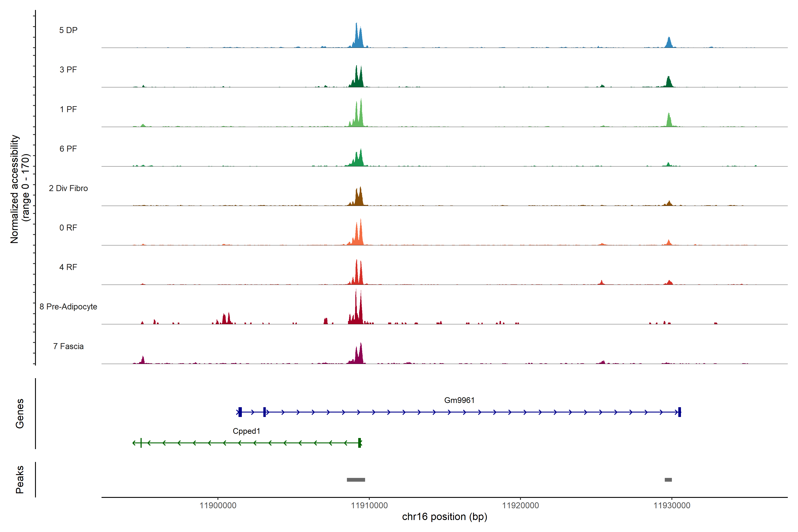Click the 3 PF track label
This screenshot has height=532, width=798.
coord(68,70)
